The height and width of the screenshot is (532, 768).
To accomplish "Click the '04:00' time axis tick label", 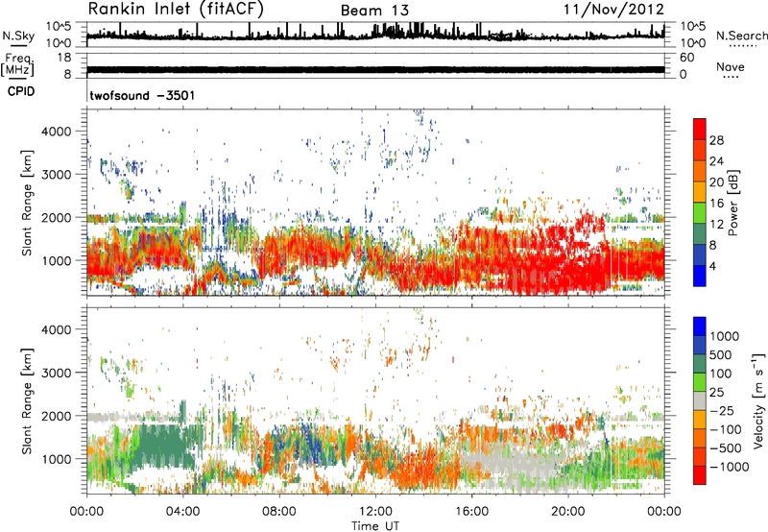I will point(182,512).
